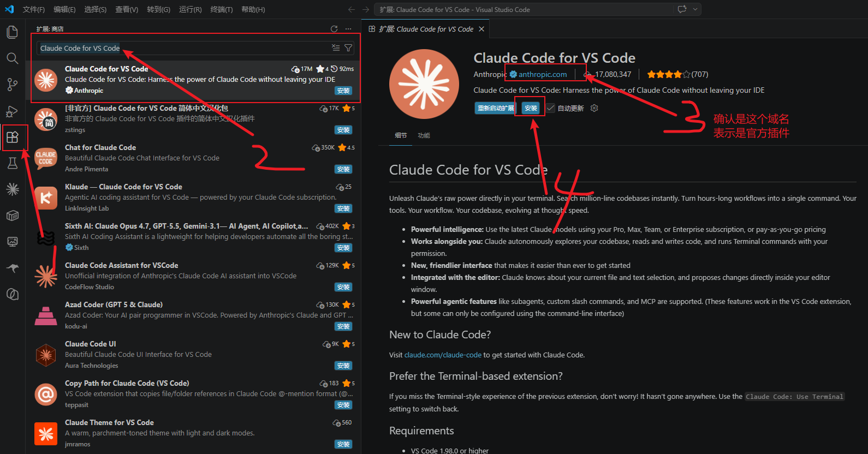
Task: Install the Claude Code UI extension
Action: coord(343,366)
